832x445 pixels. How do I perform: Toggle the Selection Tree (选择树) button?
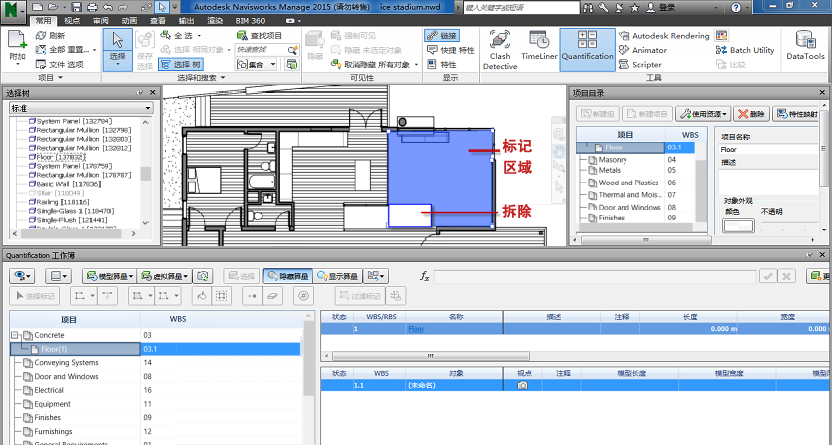point(181,64)
